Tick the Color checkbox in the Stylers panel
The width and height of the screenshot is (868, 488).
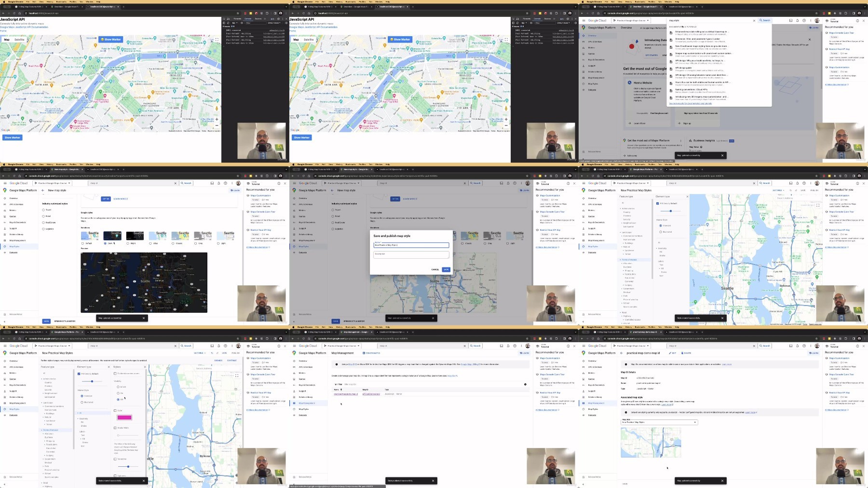tap(115, 411)
